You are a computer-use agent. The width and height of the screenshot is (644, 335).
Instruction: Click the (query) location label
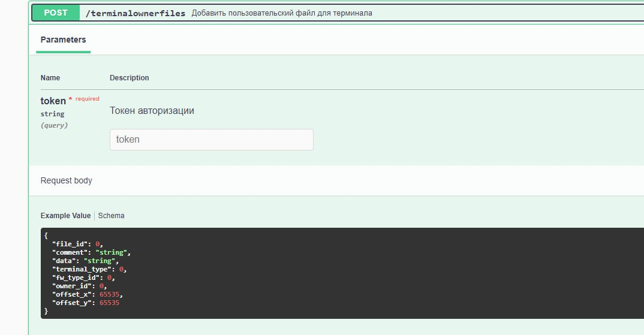(54, 125)
